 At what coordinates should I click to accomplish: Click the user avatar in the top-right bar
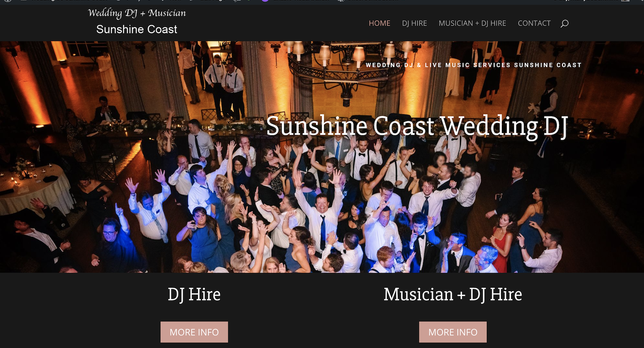click(626, 1)
